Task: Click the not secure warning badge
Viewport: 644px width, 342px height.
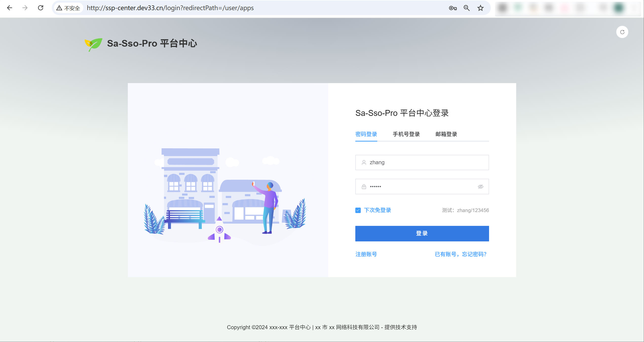Action: tap(68, 8)
